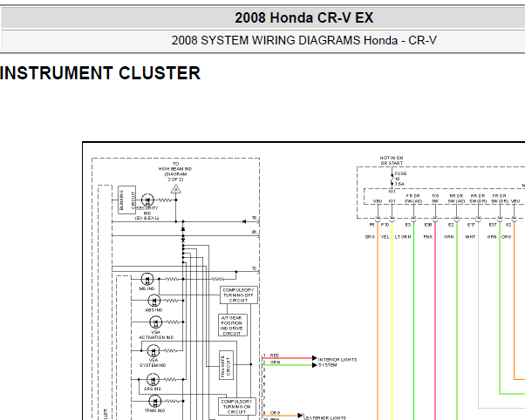Viewport: 525px width, 420px height.
Task: Click the 'TPMS IND' label
Action: point(154,410)
